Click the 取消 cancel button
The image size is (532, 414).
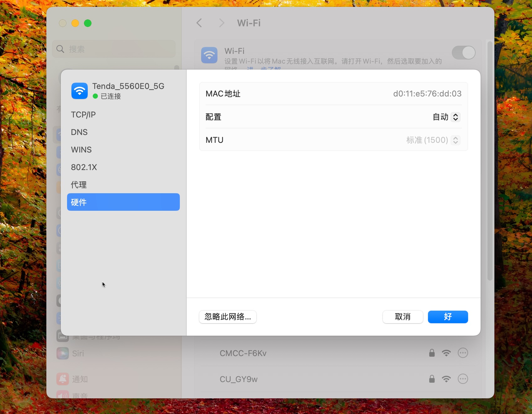[x=403, y=317]
